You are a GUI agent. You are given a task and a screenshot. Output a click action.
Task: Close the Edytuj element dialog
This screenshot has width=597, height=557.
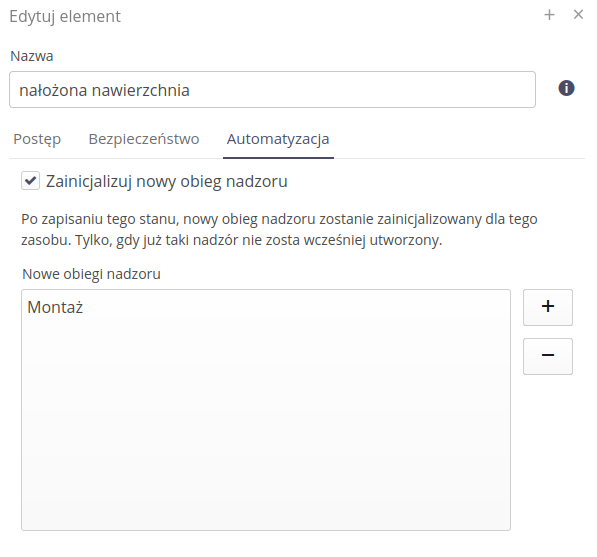coord(578,15)
